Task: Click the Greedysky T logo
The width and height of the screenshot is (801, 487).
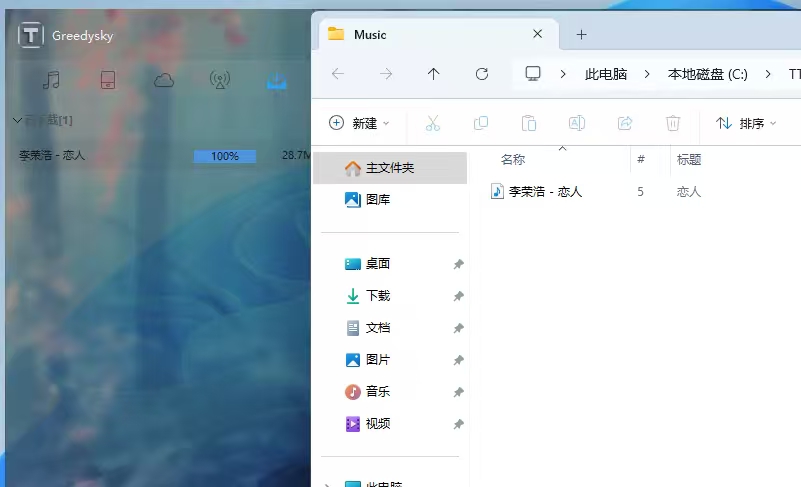Action: pyautogui.click(x=30, y=35)
